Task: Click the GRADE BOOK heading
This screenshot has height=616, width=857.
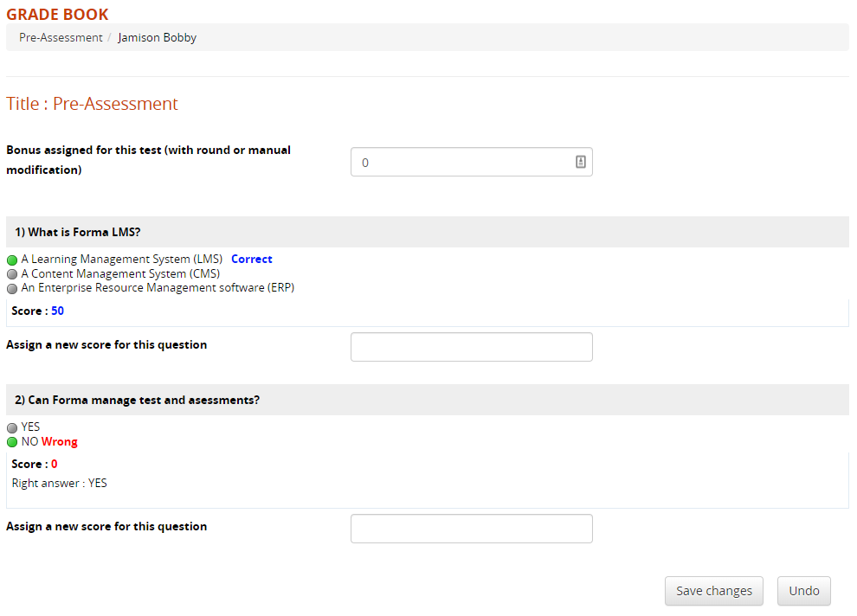Action: point(57,14)
